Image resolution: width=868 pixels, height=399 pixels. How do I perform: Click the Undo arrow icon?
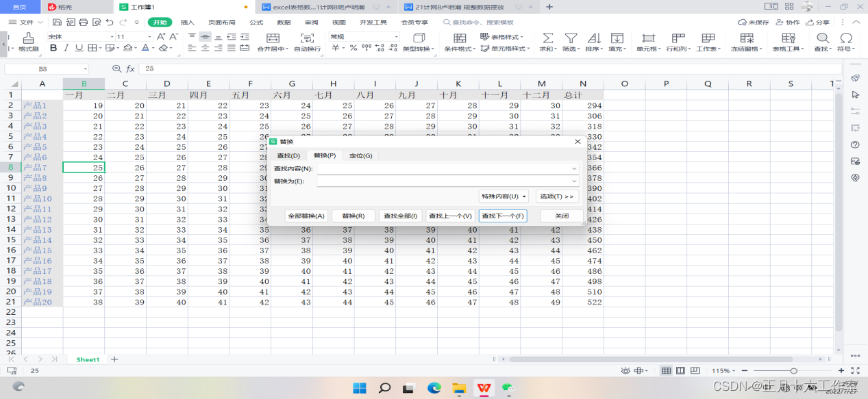click(x=109, y=22)
